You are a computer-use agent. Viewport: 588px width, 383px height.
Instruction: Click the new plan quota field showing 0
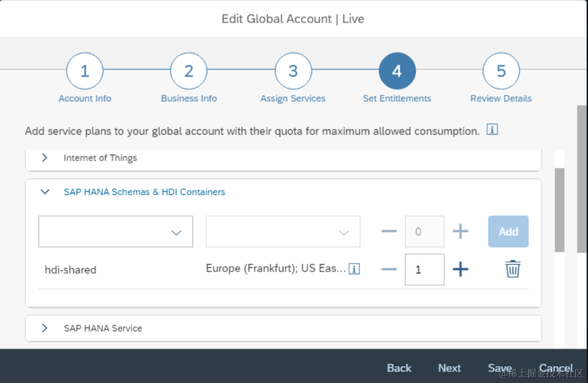tap(425, 231)
